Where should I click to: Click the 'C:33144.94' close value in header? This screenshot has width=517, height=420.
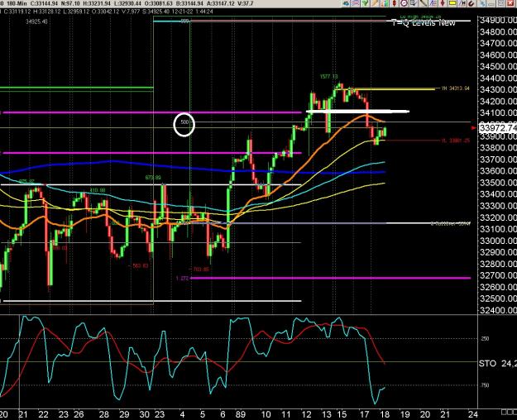tap(45, 3)
